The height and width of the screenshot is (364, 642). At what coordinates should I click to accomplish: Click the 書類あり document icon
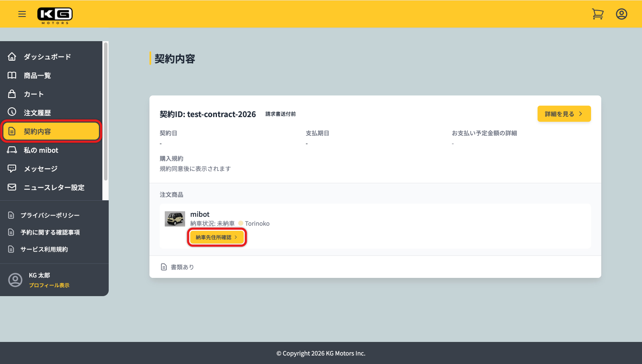[163, 266]
